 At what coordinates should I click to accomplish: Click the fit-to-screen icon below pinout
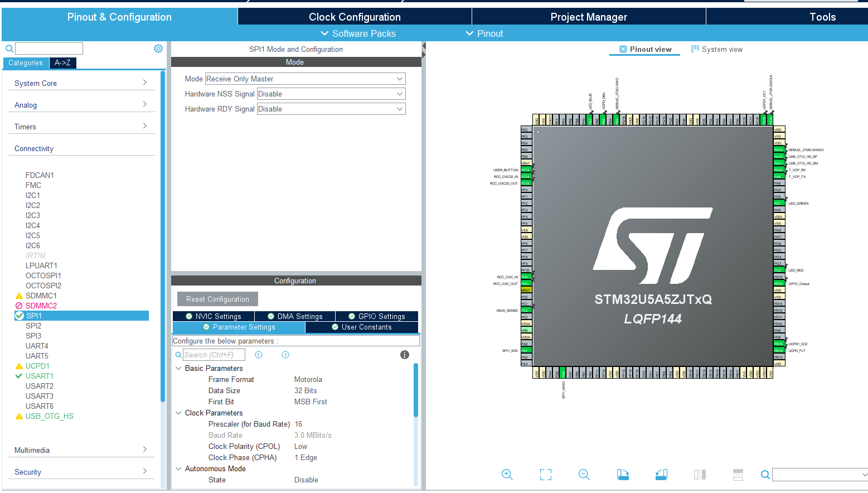(x=546, y=475)
